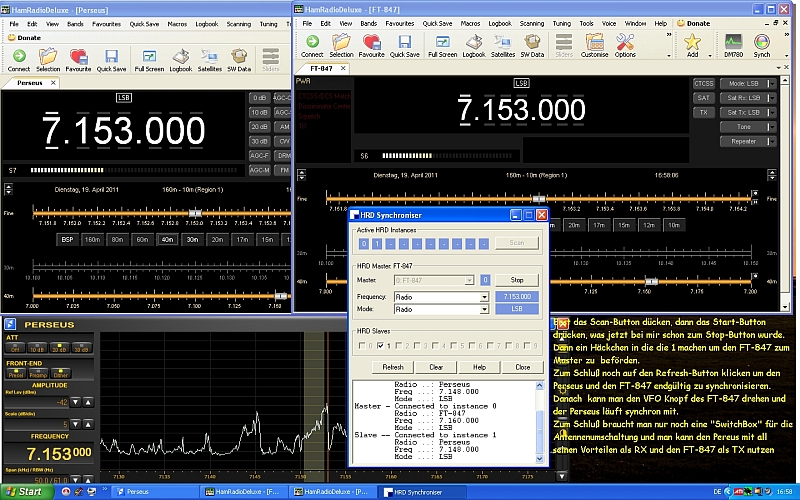Viewport: 800px width, 500px height.
Task: Click Favourite heart icon in FT-847 toolbar
Action: point(371,41)
